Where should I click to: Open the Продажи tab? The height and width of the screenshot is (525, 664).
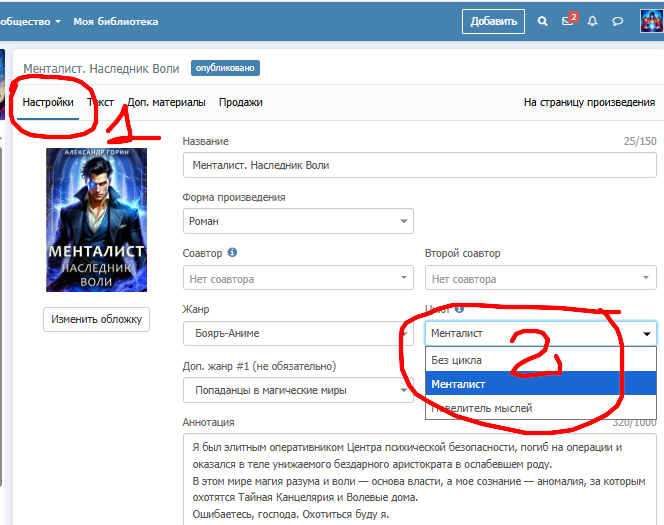point(241,102)
